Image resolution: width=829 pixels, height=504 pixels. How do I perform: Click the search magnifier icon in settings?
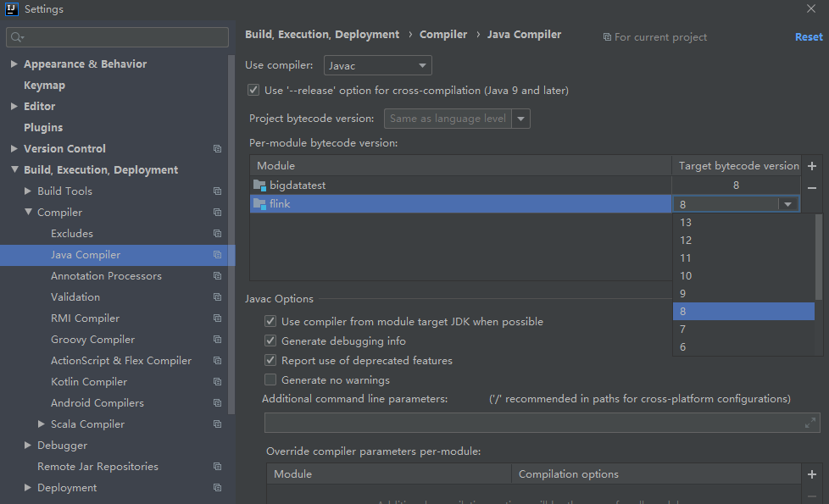(16, 37)
